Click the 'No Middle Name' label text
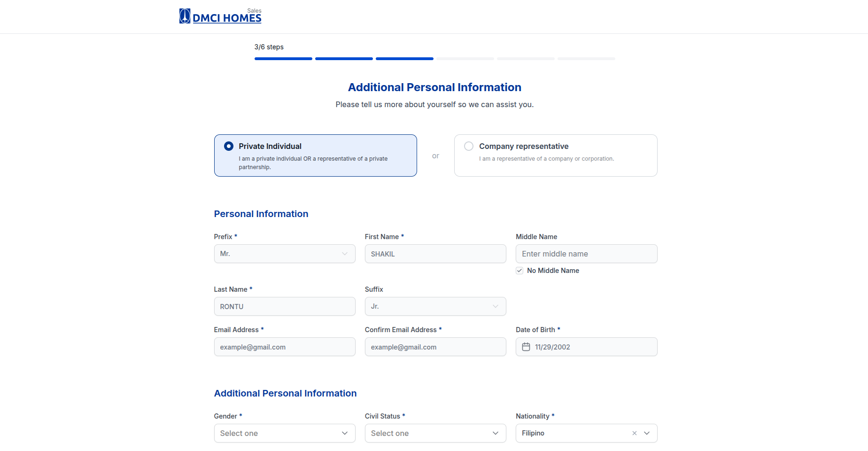This screenshot has width=868, height=451. pyautogui.click(x=553, y=271)
